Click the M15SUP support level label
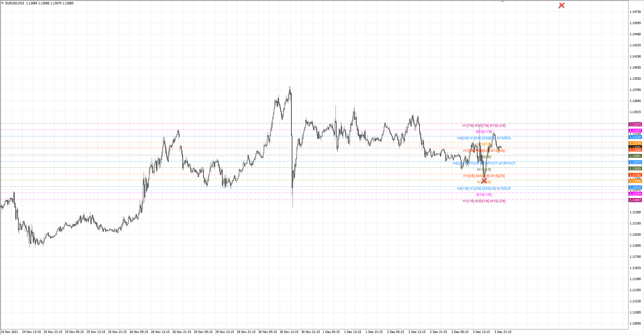 tap(504, 188)
